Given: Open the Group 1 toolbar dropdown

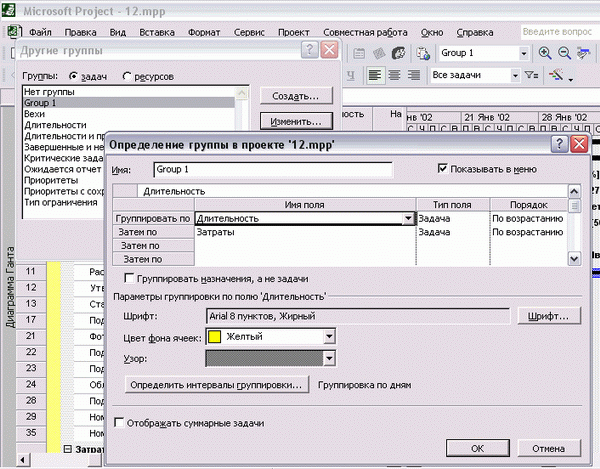Looking at the screenshot, I should click(x=523, y=53).
